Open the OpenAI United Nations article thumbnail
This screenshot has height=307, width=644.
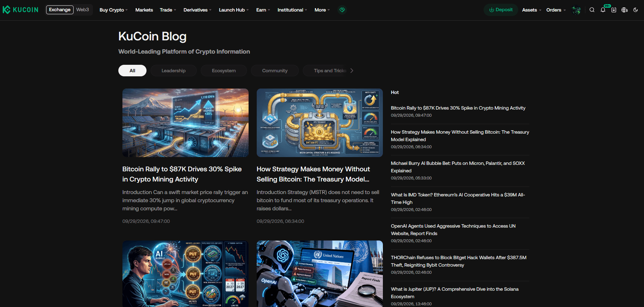[x=320, y=274]
